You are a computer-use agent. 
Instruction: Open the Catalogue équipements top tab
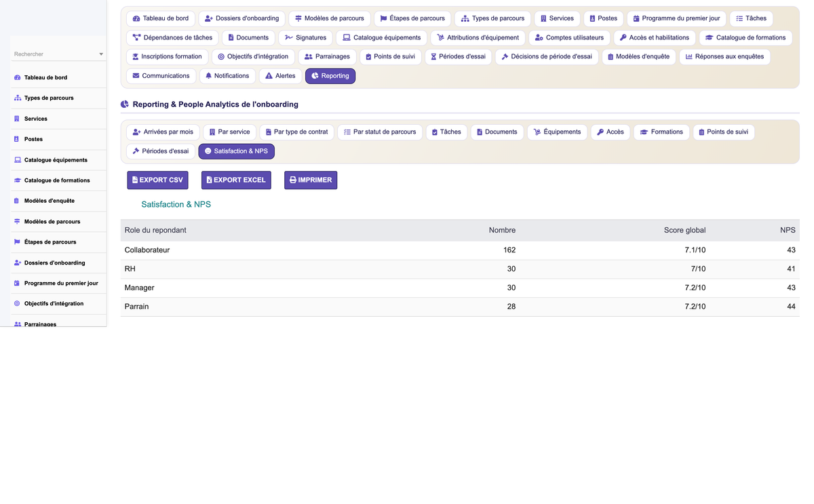pyautogui.click(x=382, y=37)
